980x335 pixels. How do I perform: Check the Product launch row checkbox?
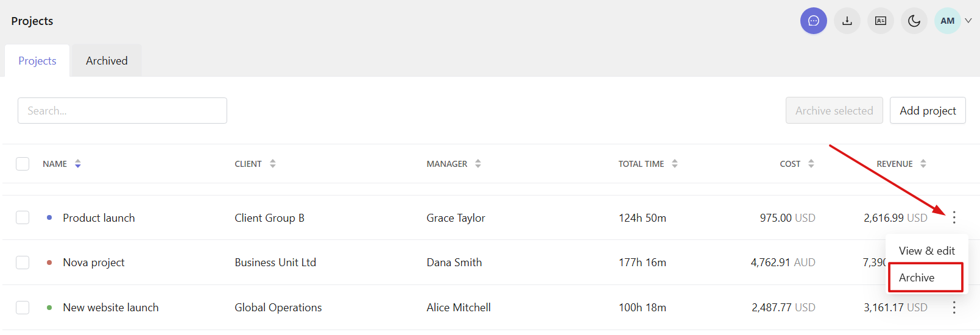pyautogui.click(x=23, y=217)
